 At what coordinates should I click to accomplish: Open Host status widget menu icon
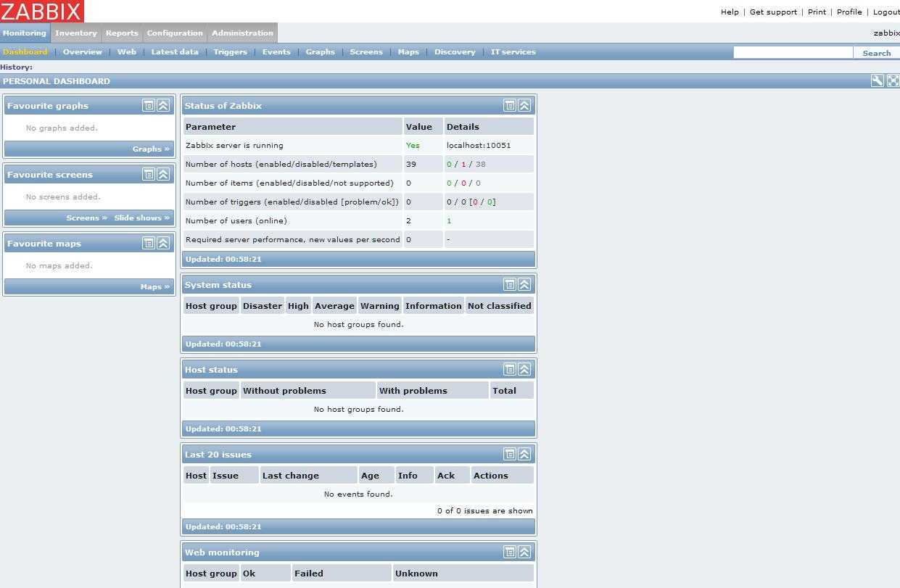pyautogui.click(x=509, y=369)
